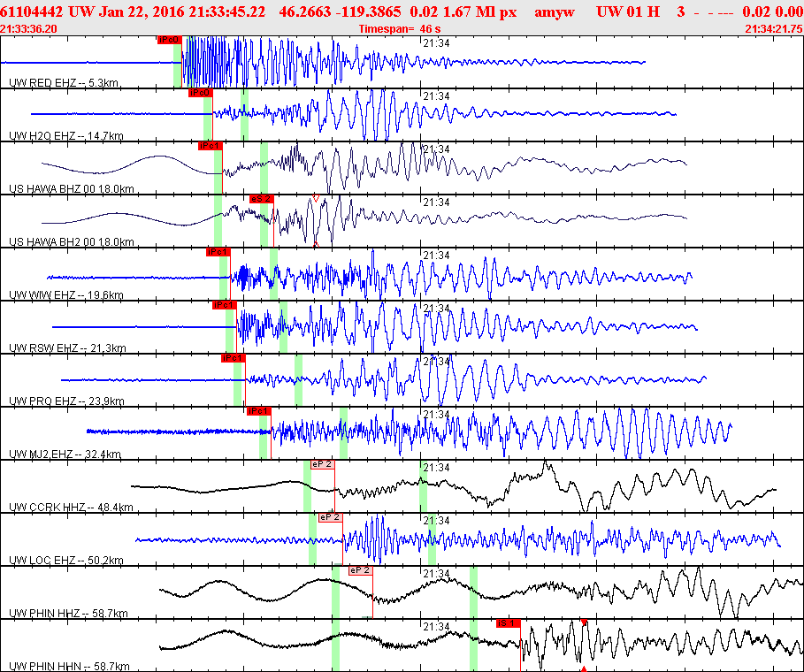The image size is (804, 672).
Task: Click the iPc1 pick flag on PRO trace
Action: tap(234, 358)
